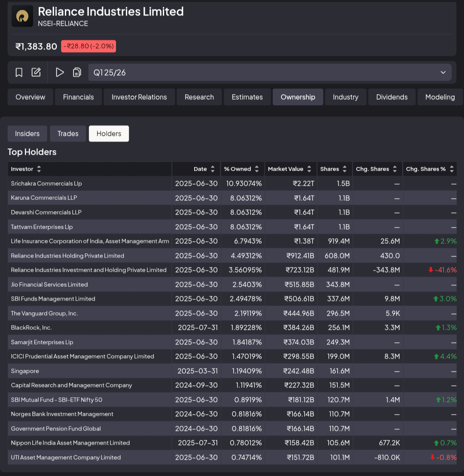Viewport: 464px width, 476px height.
Task: Show the Trades sub-tab
Action: [68, 134]
